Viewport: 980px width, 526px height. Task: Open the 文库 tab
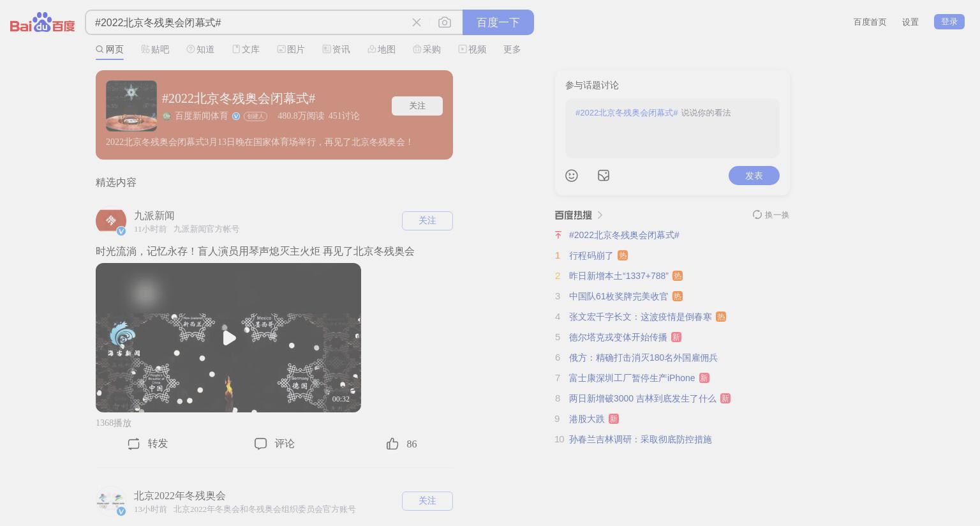[246, 49]
